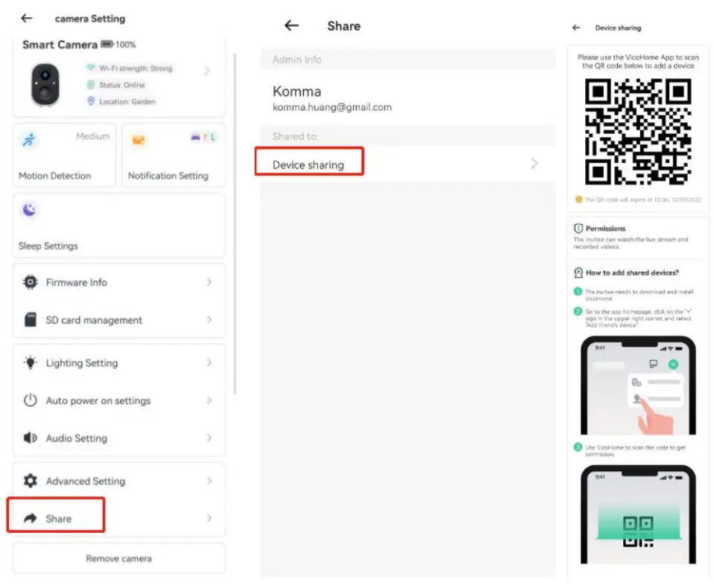Tap the Advanced Setting gear icon
The height and width of the screenshot is (588, 714).
point(31,481)
